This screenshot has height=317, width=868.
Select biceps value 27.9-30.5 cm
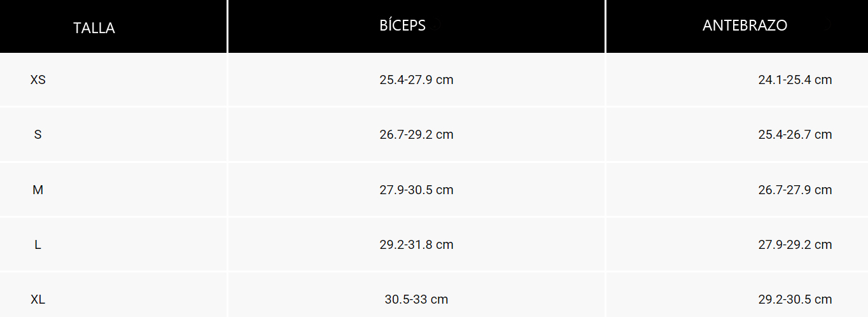416,190
